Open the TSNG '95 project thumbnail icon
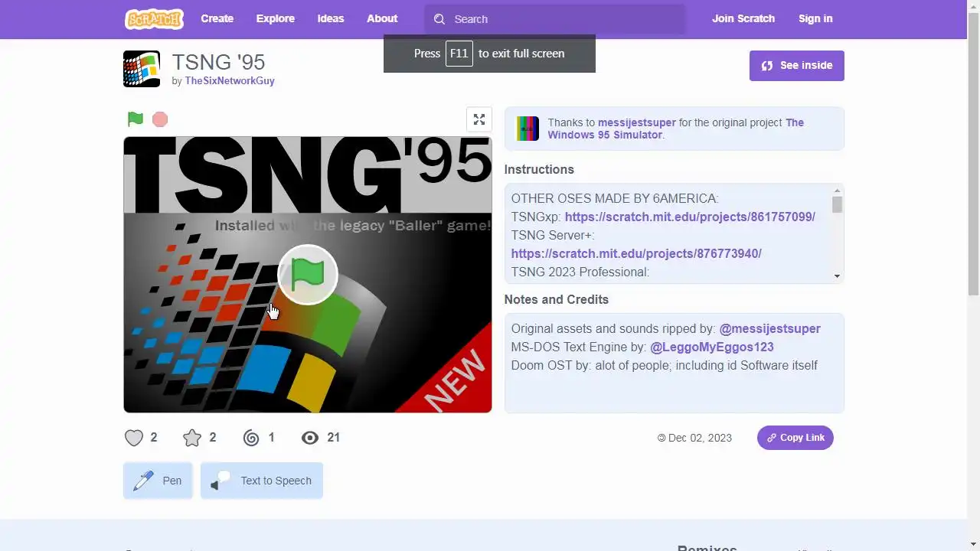This screenshot has width=980, height=551. point(142,69)
